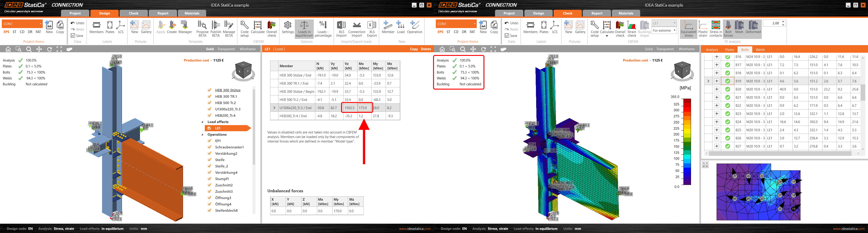This screenshot has width=868, height=233.
Task: Click Copy in the LE1 load header
Action: tap(414, 49)
